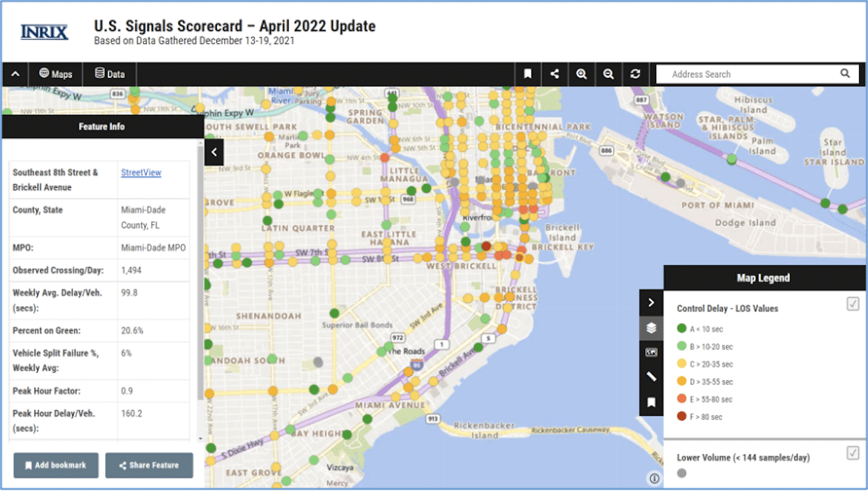Open the StreetView link
868x491 pixels.
point(141,173)
